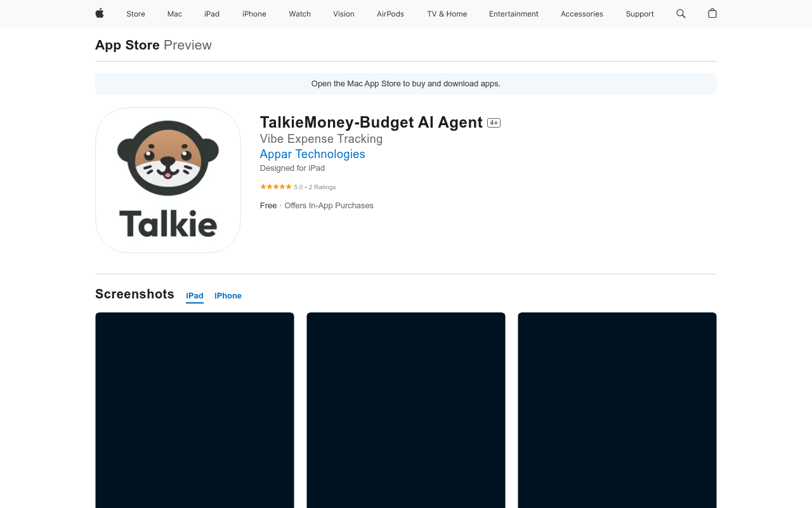This screenshot has width=812, height=508.
Task: Click the Talkie app icon
Action: pos(168,180)
